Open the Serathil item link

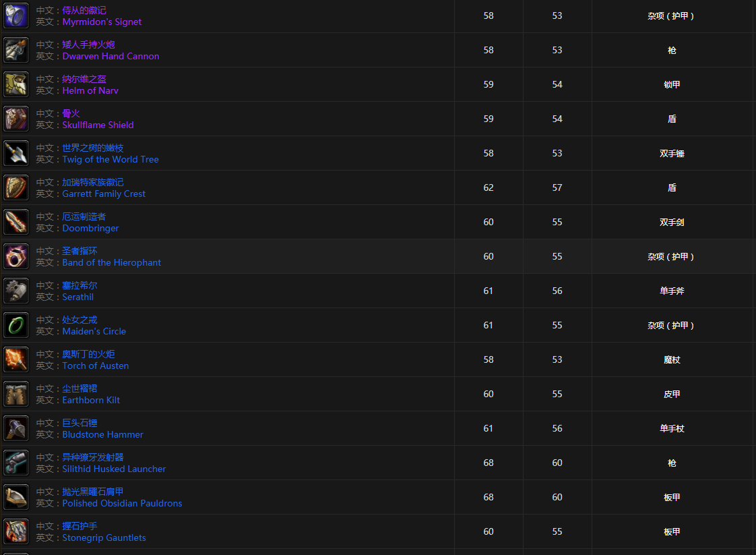[78, 297]
